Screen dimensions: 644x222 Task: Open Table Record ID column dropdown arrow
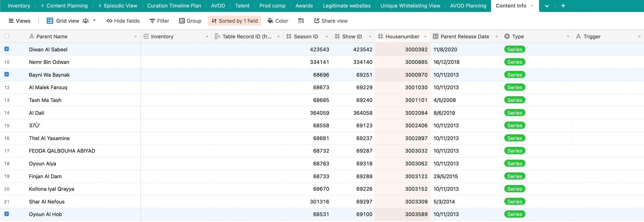pos(278,37)
